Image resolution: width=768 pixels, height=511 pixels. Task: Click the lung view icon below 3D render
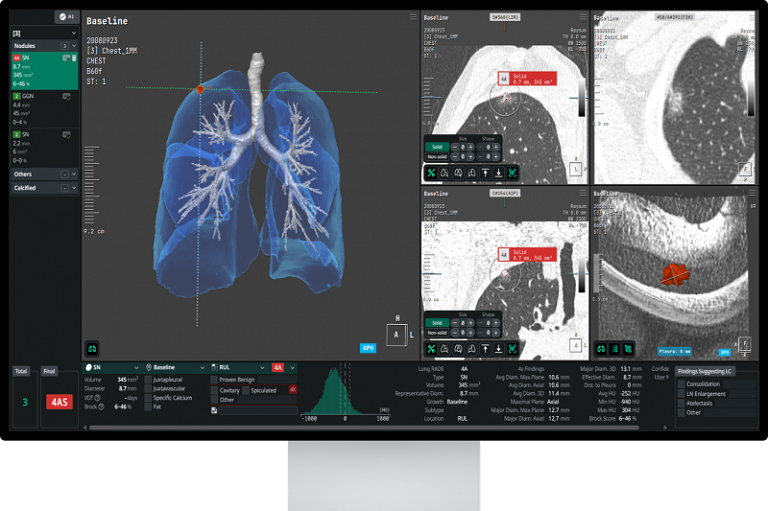click(x=92, y=348)
